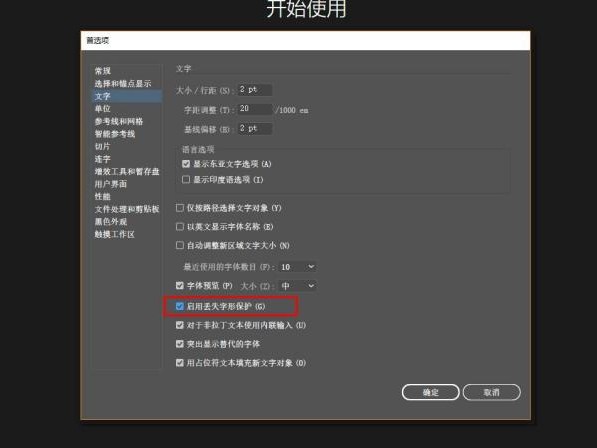The image size is (597, 448).
Task: Toggle the 字体预览 checkbox
Action: [180, 285]
